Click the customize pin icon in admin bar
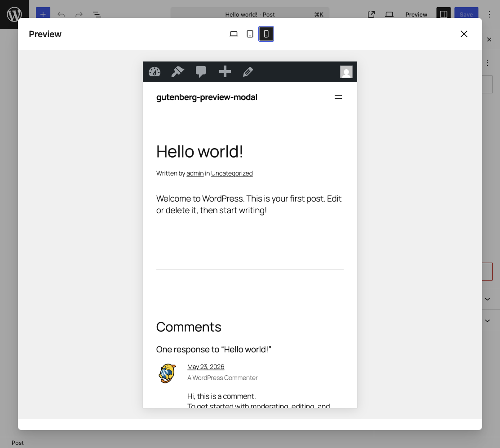This screenshot has width=500, height=448. tap(178, 72)
